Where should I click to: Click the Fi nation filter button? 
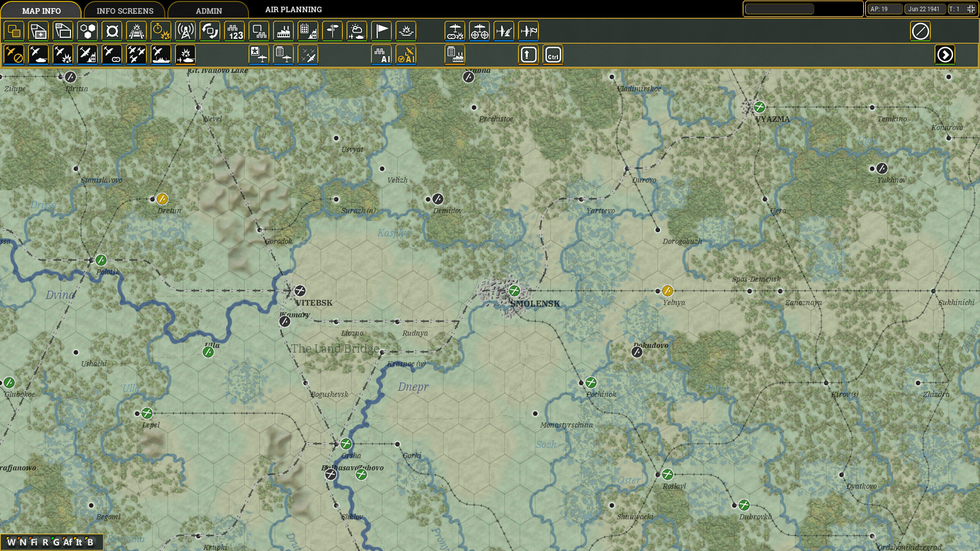tap(34, 542)
